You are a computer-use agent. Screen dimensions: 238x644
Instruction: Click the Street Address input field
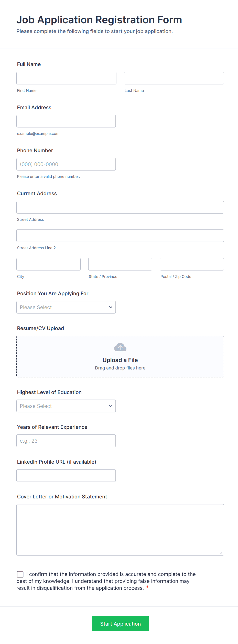[x=120, y=207]
